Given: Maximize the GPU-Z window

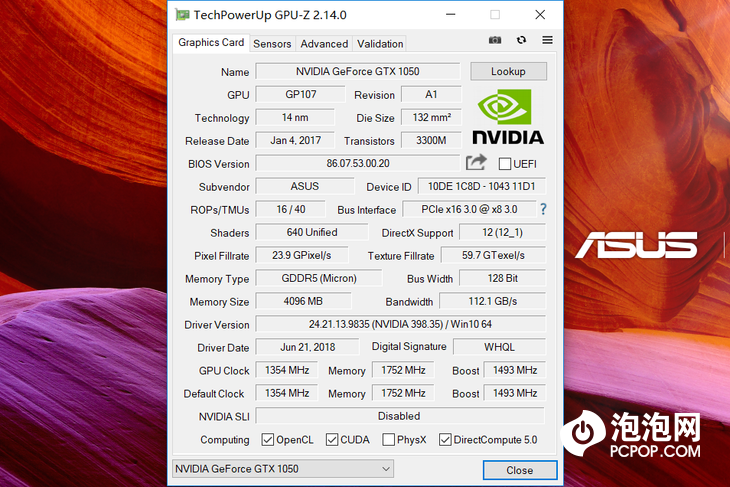Looking at the screenshot, I should tap(495, 15).
